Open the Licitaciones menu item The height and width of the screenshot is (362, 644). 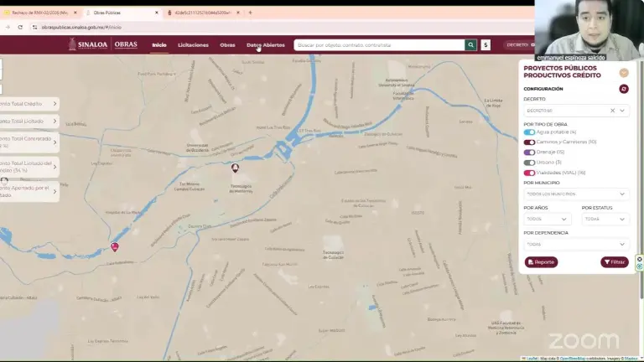(x=193, y=45)
